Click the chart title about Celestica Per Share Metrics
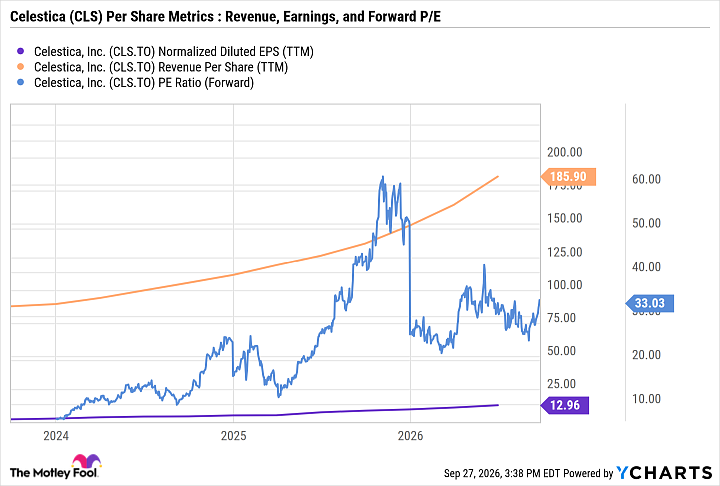This screenshot has width=720, height=486. (x=225, y=17)
